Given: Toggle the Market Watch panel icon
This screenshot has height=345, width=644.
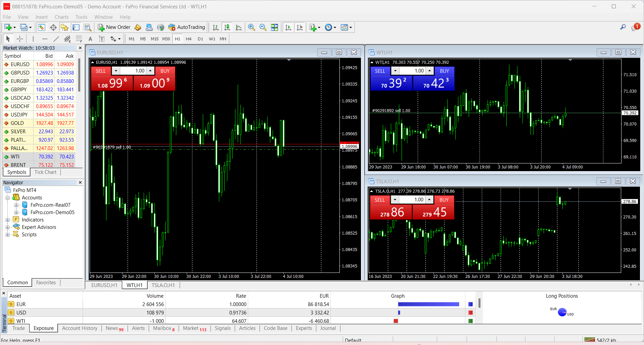Looking at the screenshot, I should [x=42, y=27].
